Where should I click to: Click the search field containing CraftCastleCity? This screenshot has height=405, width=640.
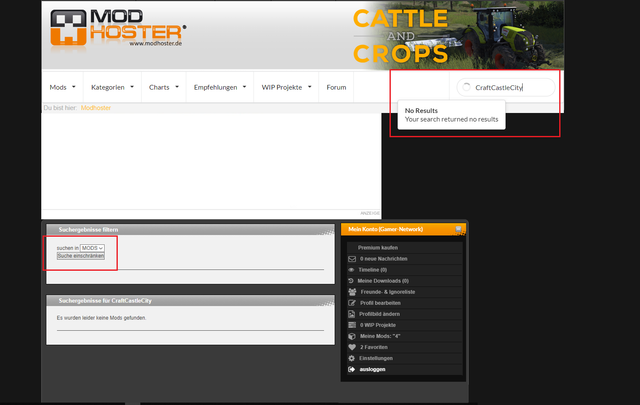click(x=506, y=87)
